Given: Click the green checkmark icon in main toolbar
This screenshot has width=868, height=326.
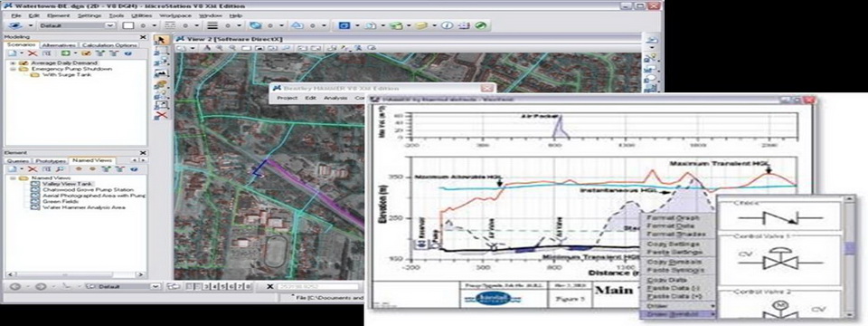Looking at the screenshot, I should (x=480, y=25).
